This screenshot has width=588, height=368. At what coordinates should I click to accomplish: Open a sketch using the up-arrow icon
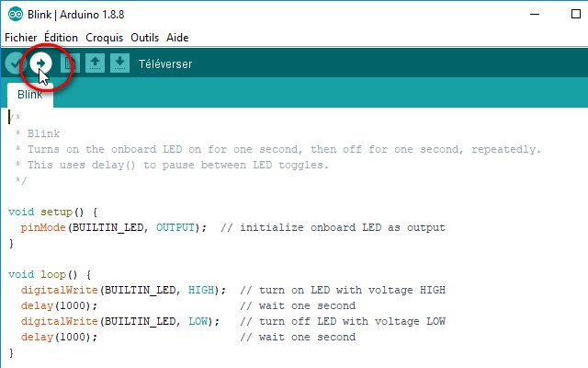click(x=95, y=63)
